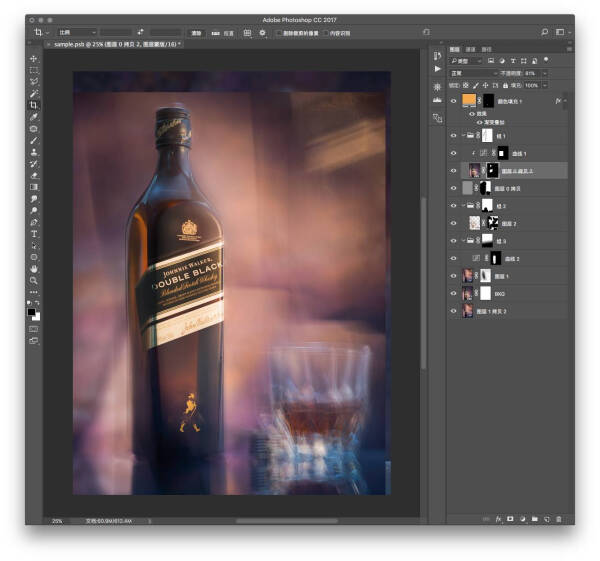Image resolution: width=600 pixels, height=561 pixels.
Task: Select the Horizontal Type tool
Action: tap(34, 234)
